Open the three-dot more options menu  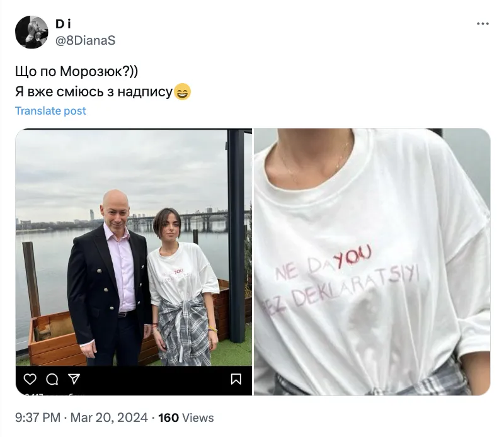pos(483,24)
